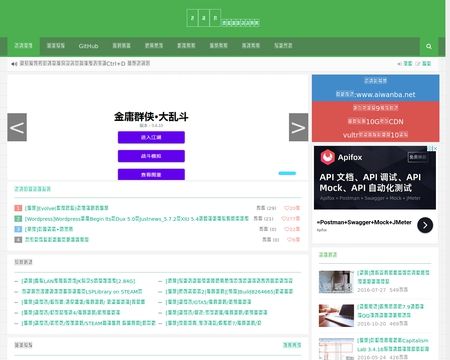Select the active first navbar tab
The height and width of the screenshot is (360, 450).
click(x=23, y=46)
